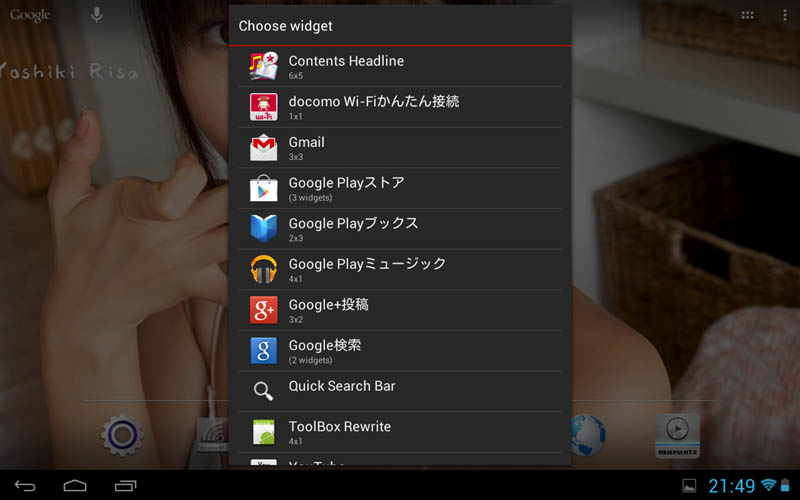Select the Contents Headline widget icon
800x500 pixels.
coord(263,67)
